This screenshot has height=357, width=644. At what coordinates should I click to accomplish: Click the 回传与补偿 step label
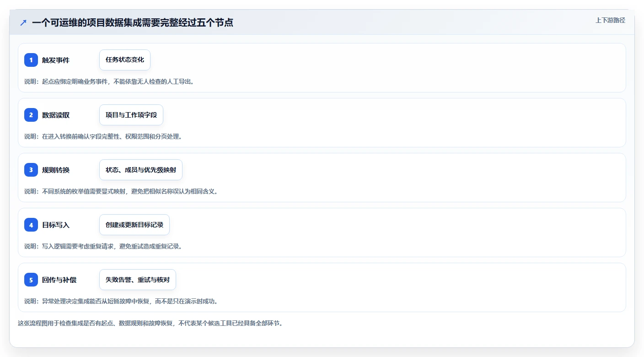coord(59,280)
